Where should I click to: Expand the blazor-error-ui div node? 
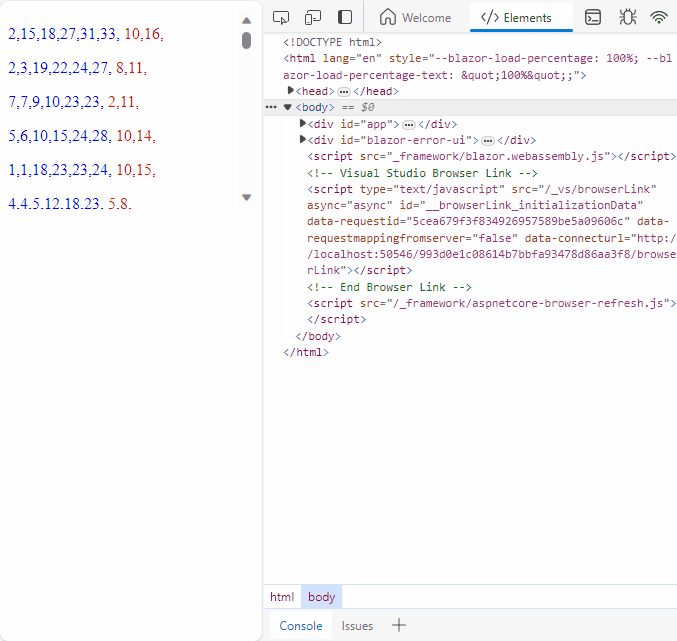pyautogui.click(x=304, y=141)
